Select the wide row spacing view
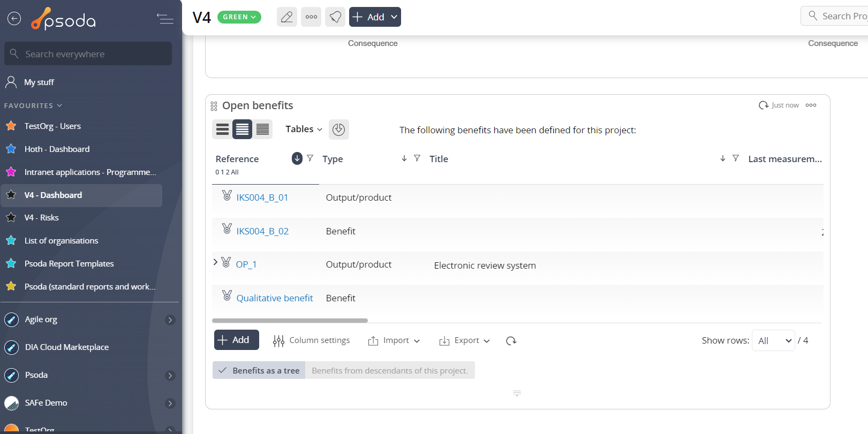868x434 pixels. pyautogui.click(x=222, y=129)
